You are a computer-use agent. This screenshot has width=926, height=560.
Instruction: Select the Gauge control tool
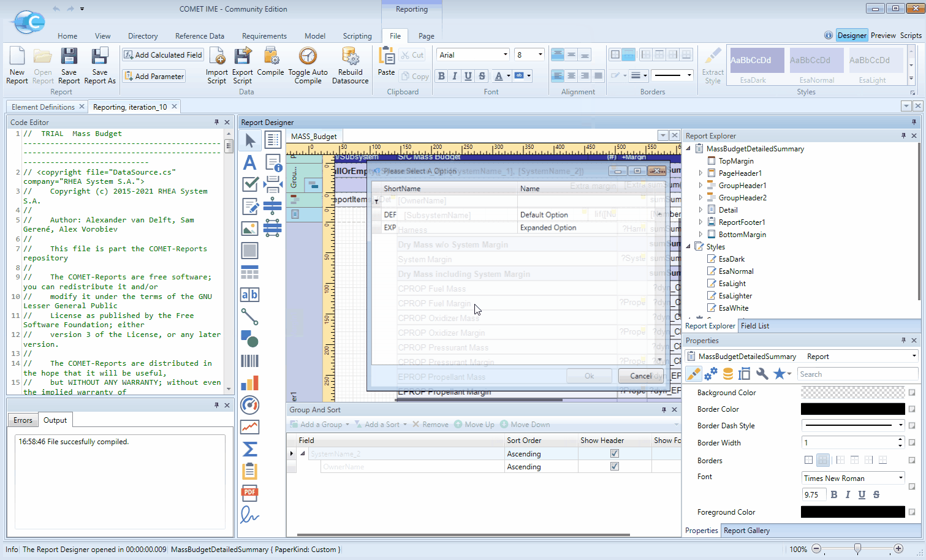[x=250, y=405]
